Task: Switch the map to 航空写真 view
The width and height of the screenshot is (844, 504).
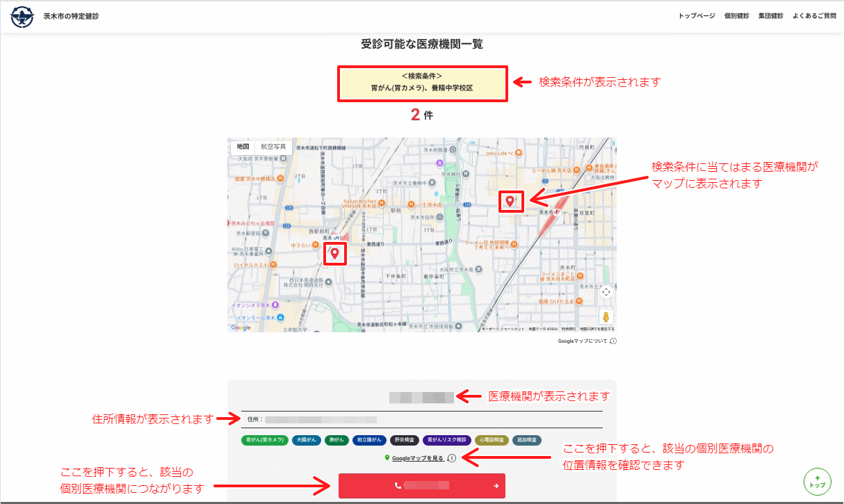Action: pyautogui.click(x=273, y=147)
